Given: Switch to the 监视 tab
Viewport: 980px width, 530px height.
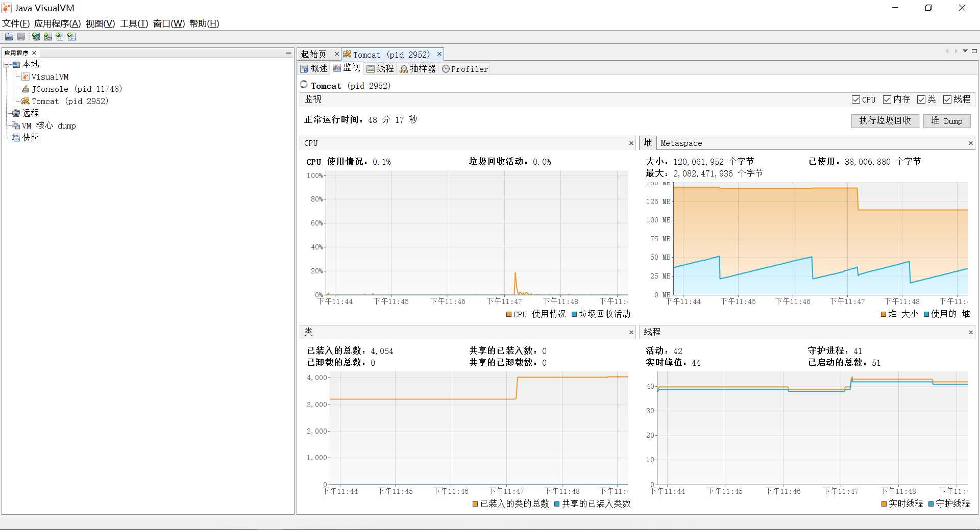Looking at the screenshot, I should click(347, 68).
